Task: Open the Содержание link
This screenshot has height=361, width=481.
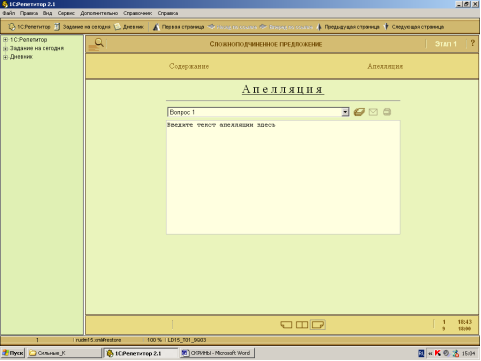Action: click(189, 66)
